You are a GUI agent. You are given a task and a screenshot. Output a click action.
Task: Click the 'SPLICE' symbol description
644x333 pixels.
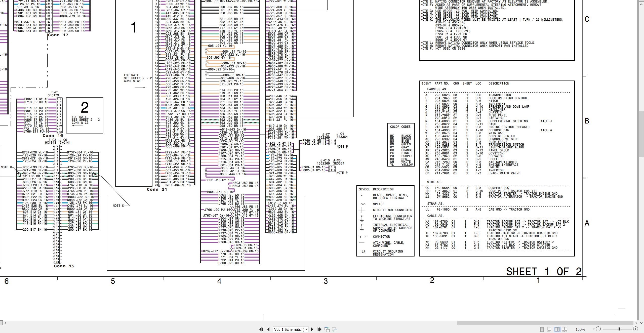379,204
